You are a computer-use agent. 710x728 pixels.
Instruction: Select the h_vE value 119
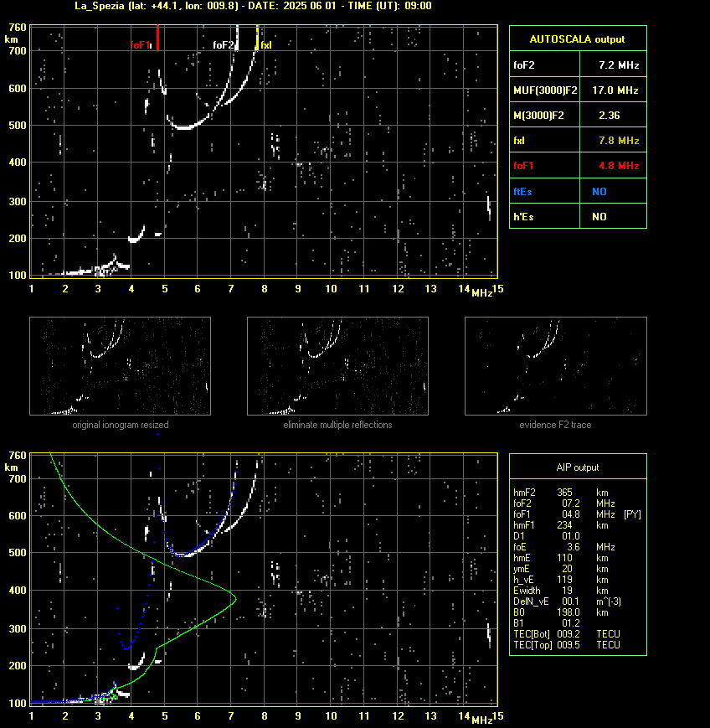[x=565, y=580]
